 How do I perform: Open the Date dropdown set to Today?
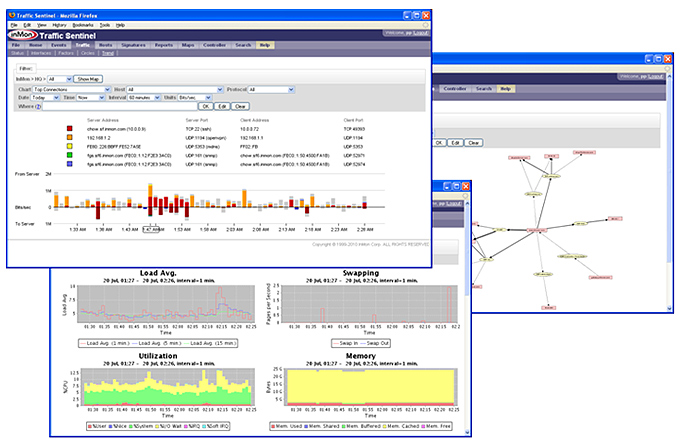[45, 98]
